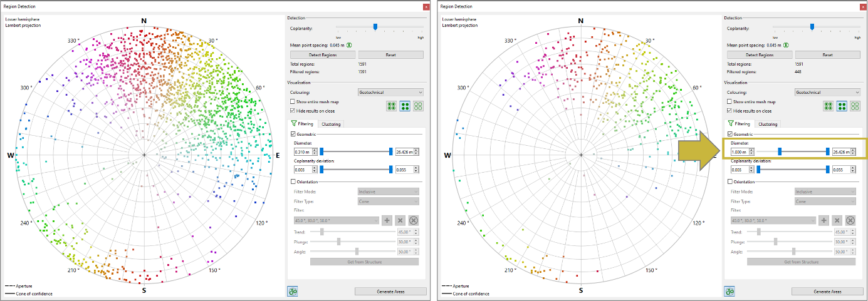868x301 pixels.
Task: Close the left Region Detection window
Action: (426, 6)
